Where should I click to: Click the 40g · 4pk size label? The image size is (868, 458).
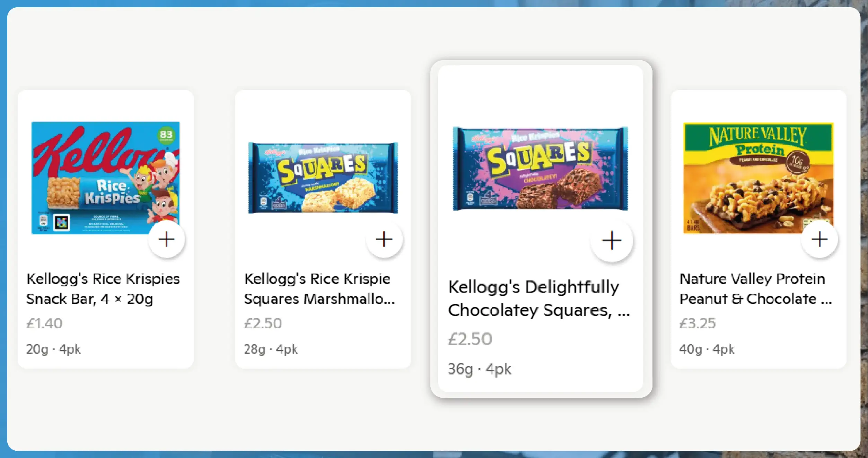[707, 349]
